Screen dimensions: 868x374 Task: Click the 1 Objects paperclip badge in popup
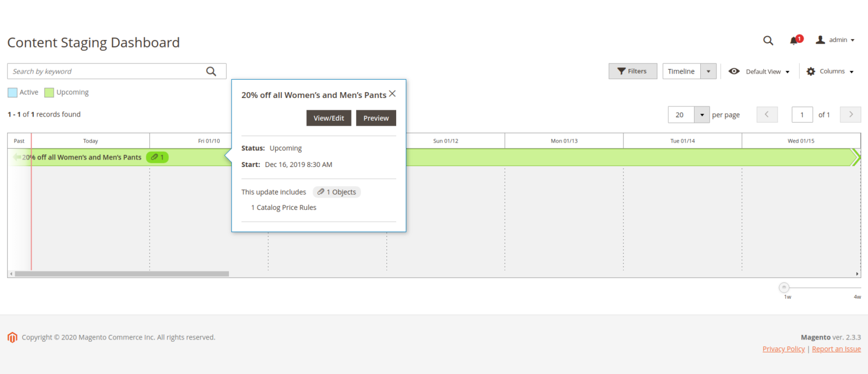[337, 192]
